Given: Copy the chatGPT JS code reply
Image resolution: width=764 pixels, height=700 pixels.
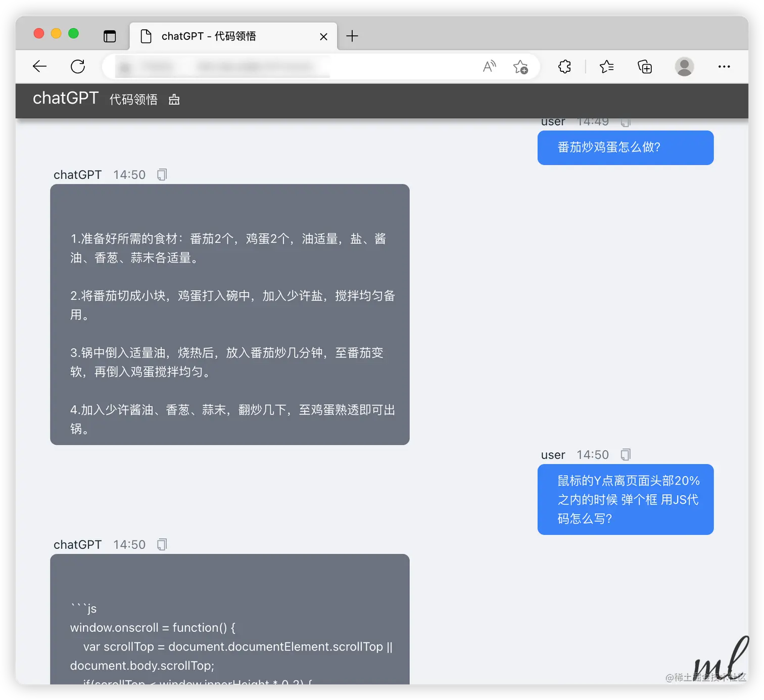Looking at the screenshot, I should pyautogui.click(x=162, y=545).
